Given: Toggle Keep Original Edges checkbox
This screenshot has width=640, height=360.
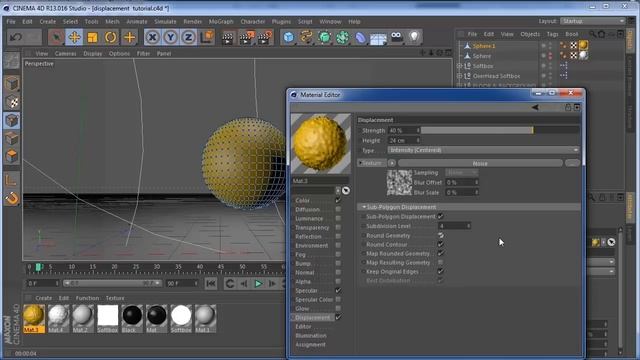Looking at the screenshot, I should pyautogui.click(x=440, y=271).
